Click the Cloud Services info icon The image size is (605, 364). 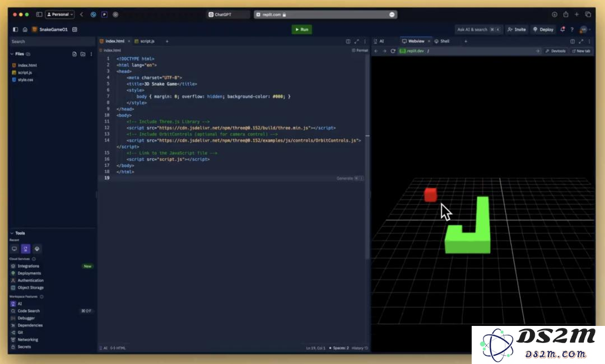34,259
